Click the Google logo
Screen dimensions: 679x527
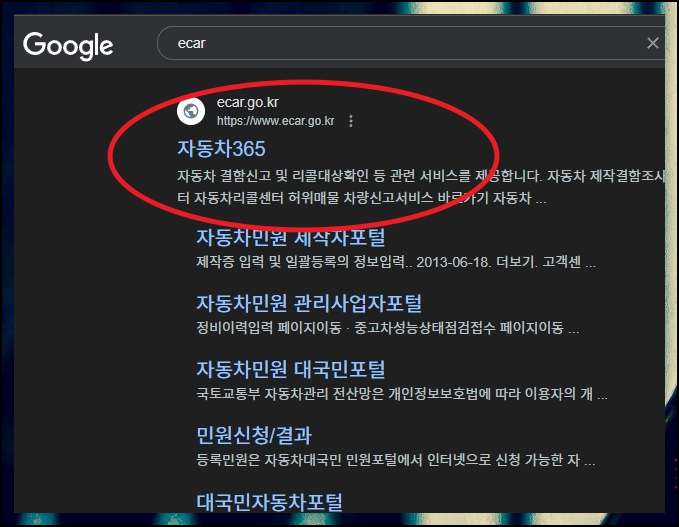point(68,46)
